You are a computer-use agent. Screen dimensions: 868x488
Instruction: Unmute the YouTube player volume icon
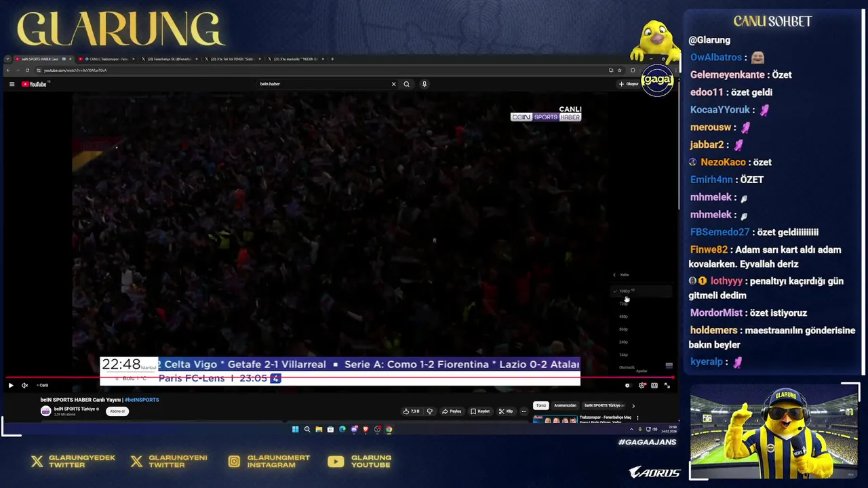click(24, 385)
